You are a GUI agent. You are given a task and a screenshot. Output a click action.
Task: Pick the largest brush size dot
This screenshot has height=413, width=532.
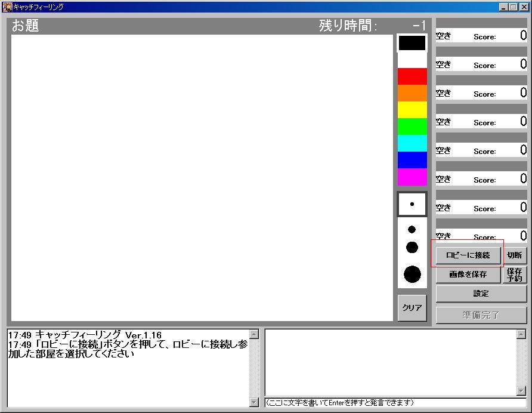[412, 275]
